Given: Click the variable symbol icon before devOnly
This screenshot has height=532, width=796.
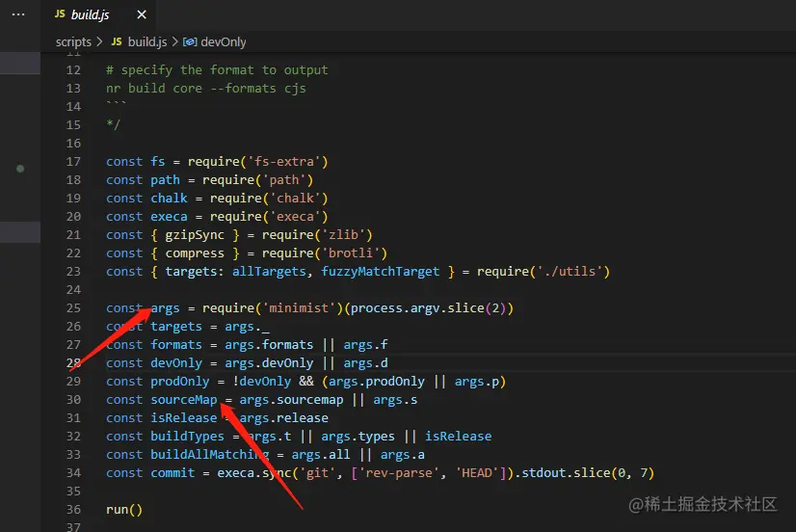Looking at the screenshot, I should point(189,42).
